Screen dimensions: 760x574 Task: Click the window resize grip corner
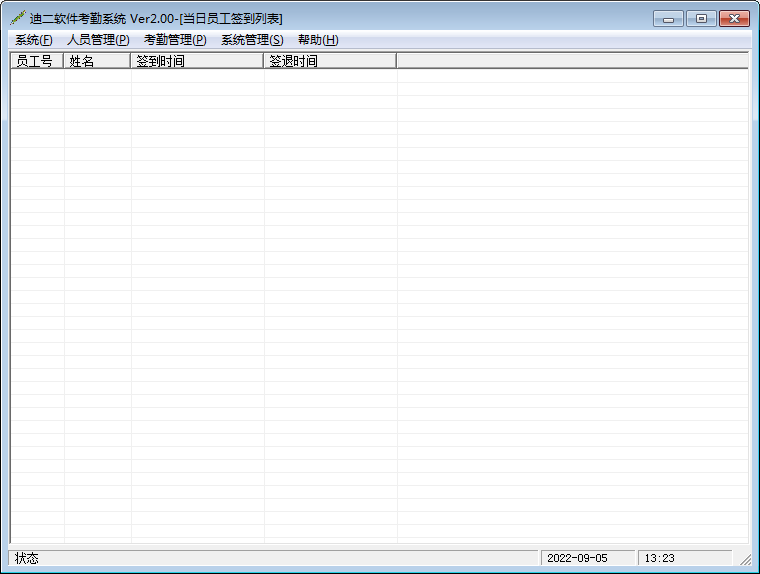click(745, 559)
